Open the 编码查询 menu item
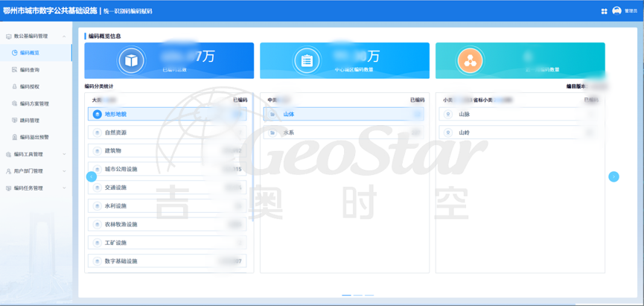The width and height of the screenshot is (644, 306). [30, 70]
